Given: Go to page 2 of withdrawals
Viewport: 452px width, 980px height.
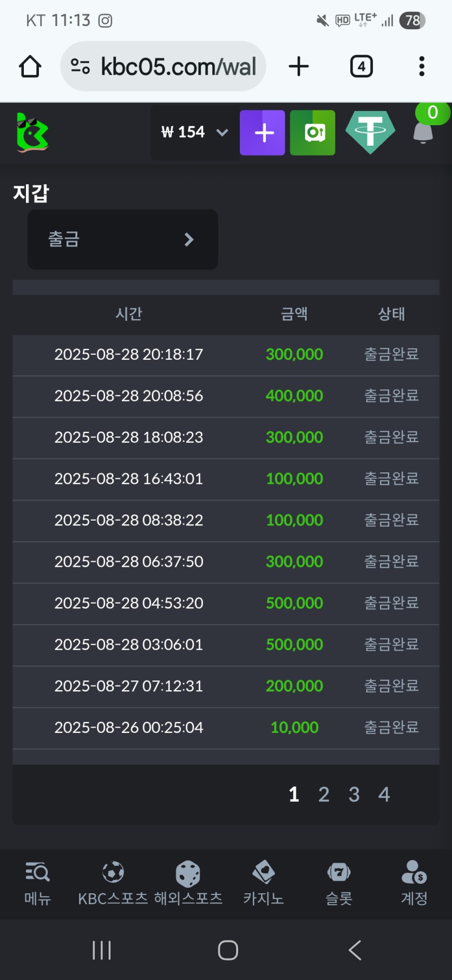Looking at the screenshot, I should pyautogui.click(x=324, y=794).
